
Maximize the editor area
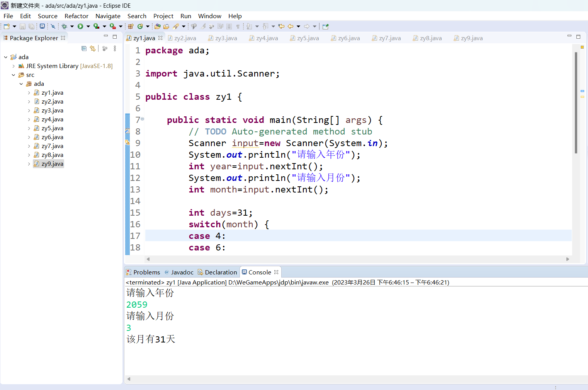pyautogui.click(x=578, y=36)
